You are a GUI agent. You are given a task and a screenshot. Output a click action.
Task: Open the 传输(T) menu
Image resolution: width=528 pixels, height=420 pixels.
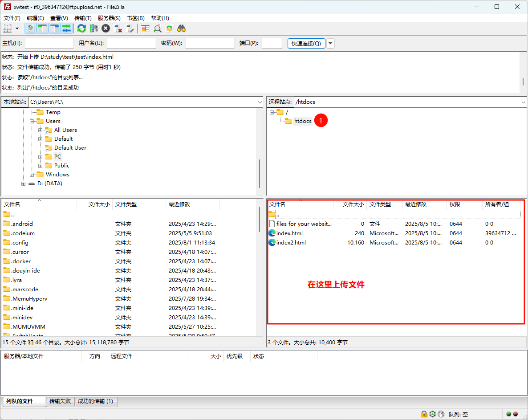click(83, 18)
